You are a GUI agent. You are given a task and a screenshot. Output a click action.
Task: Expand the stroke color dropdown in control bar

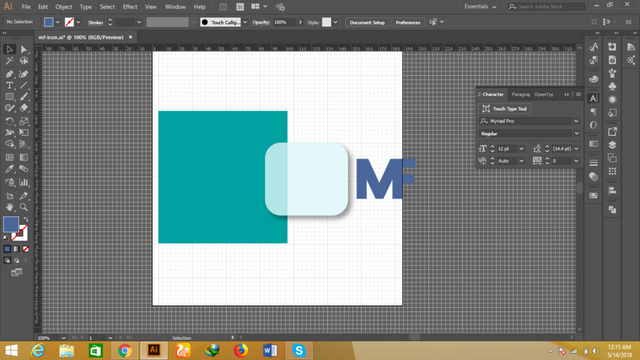pyautogui.click(x=78, y=22)
